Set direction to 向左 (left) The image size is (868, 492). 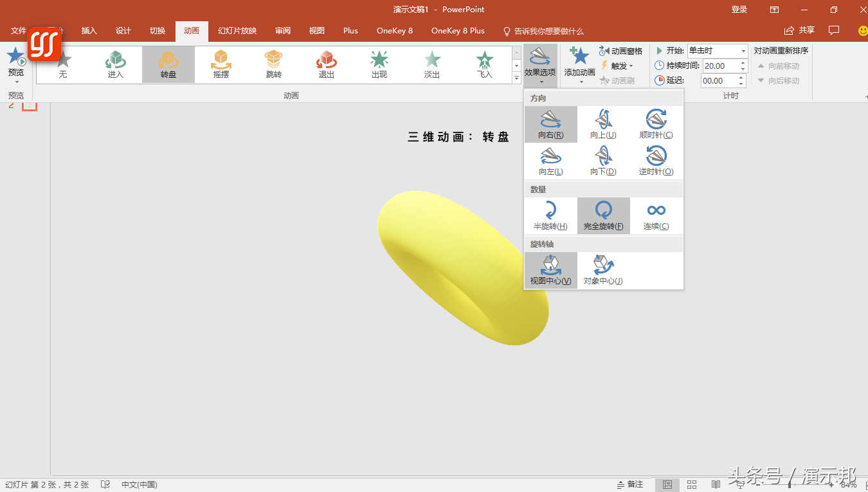pos(551,161)
